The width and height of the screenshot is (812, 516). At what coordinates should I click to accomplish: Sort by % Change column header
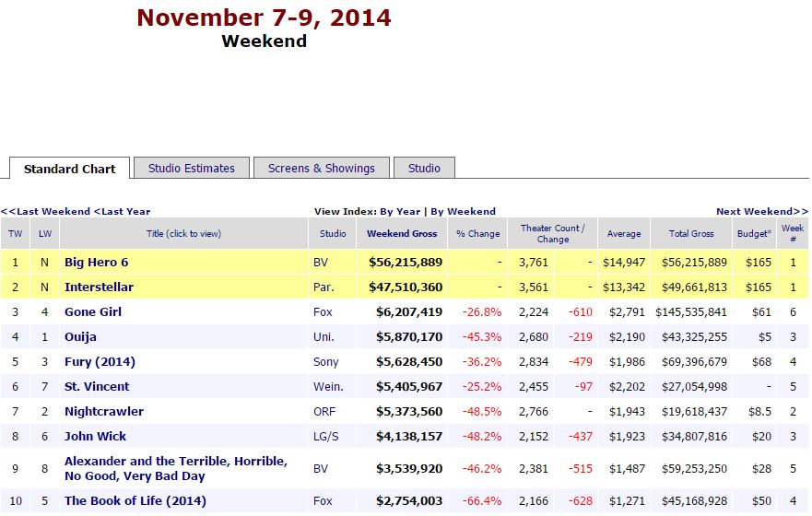[x=478, y=233]
